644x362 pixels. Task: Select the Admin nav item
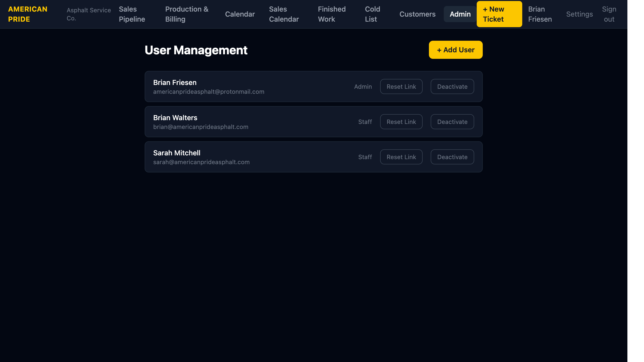pos(460,14)
